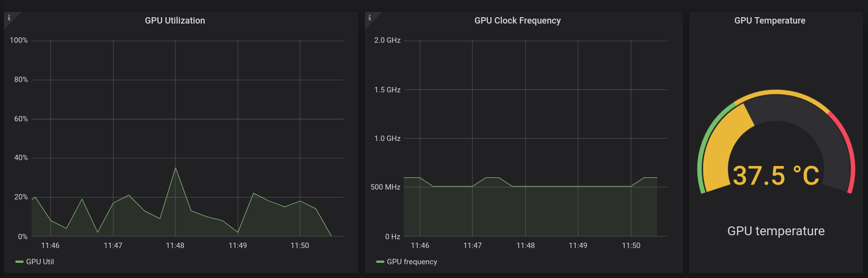Click the info icon on GPU Clock Frequency panel
The height and width of the screenshot is (278, 868).
[370, 18]
